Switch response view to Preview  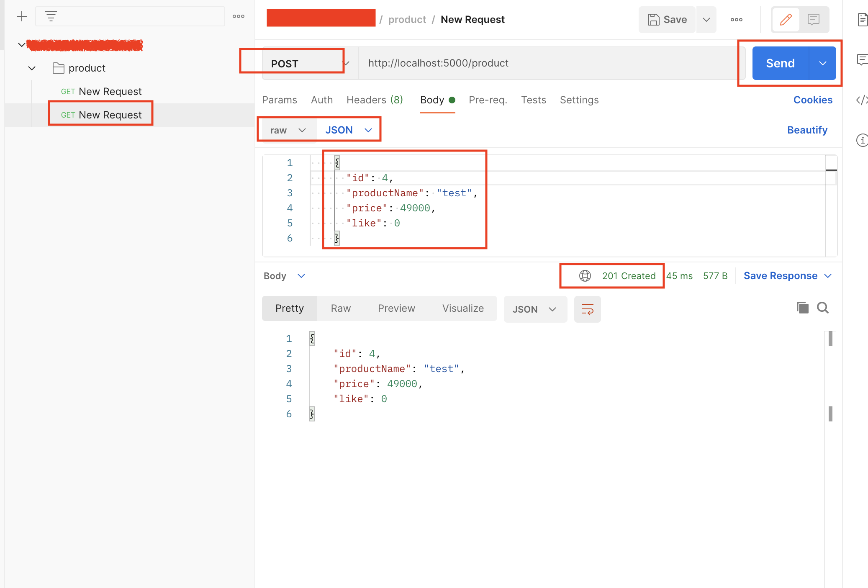396,308
